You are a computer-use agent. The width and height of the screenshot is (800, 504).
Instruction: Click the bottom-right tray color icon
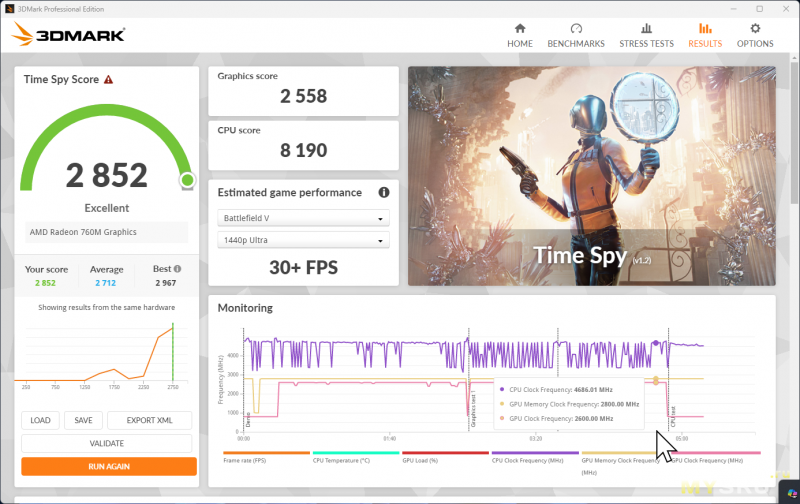pyautogui.click(x=792, y=493)
